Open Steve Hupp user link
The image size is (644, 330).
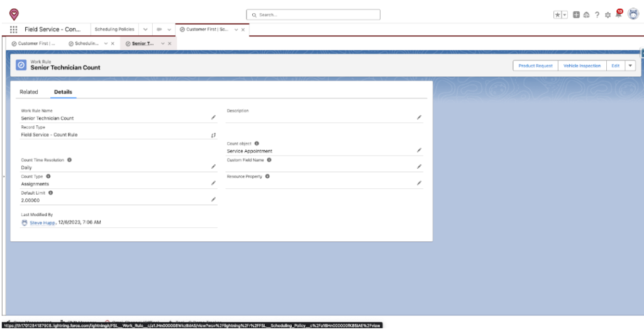pos(42,222)
